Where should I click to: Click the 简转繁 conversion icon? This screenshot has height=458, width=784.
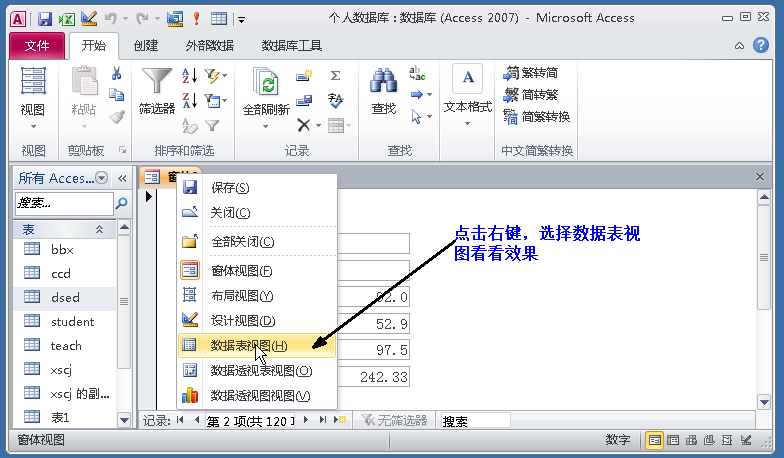(531, 94)
